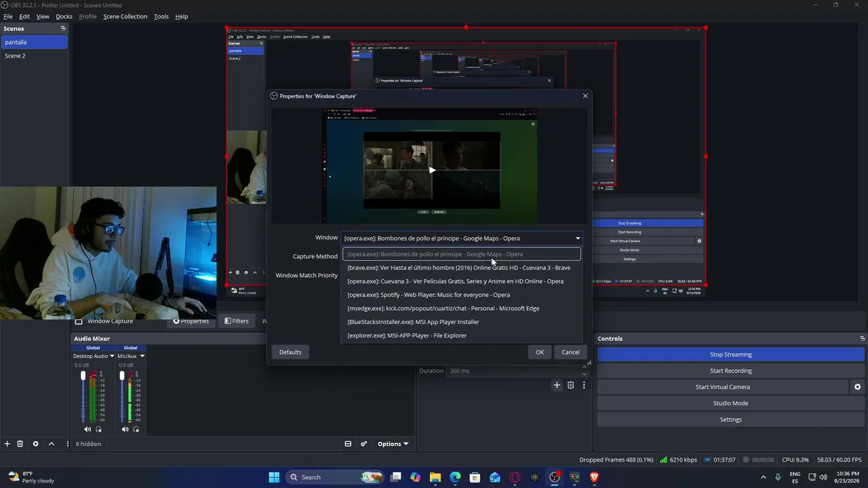Open the Windows Start menu
868x488 pixels.
click(274, 477)
